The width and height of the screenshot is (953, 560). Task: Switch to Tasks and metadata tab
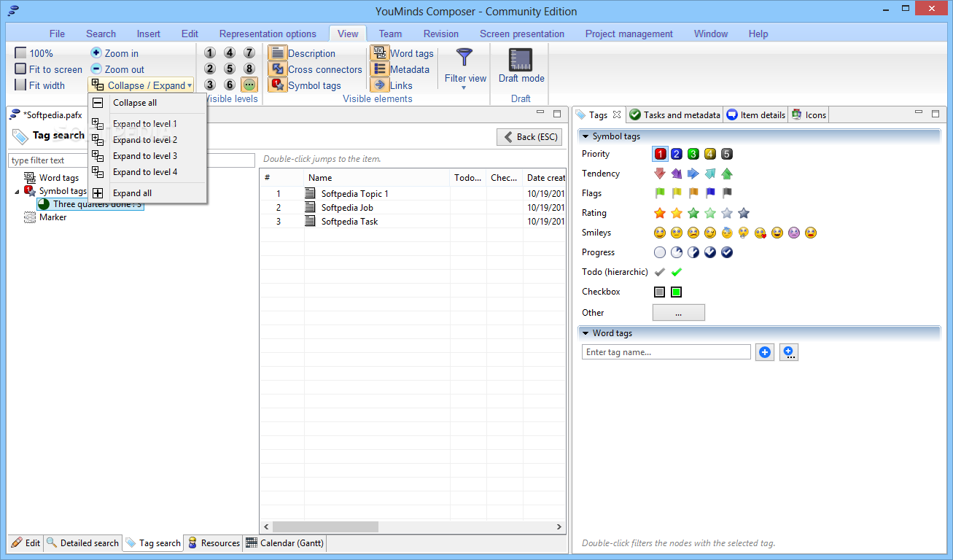click(x=674, y=114)
